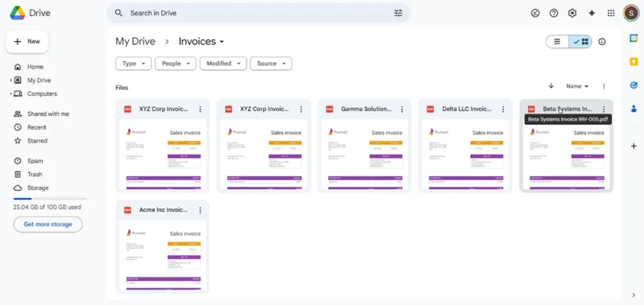Open the Google account avatar
Viewport: 644px width, 305px height.
630,13
